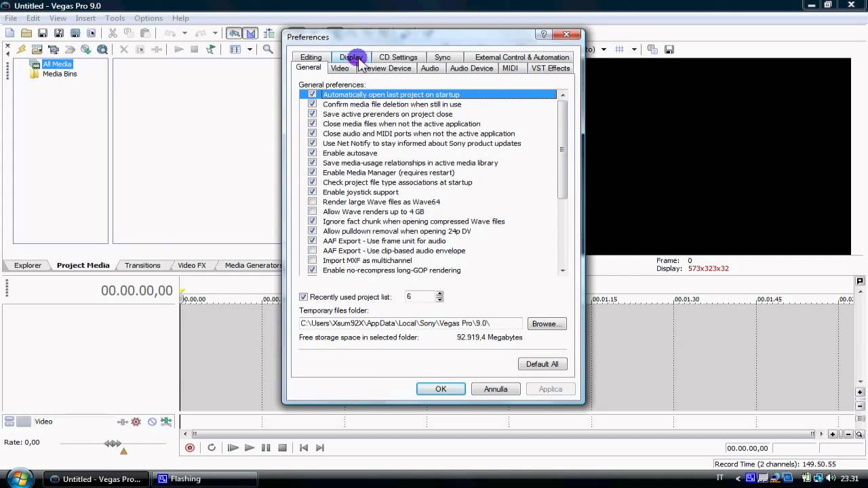Open the VST Effects tab

[550, 68]
